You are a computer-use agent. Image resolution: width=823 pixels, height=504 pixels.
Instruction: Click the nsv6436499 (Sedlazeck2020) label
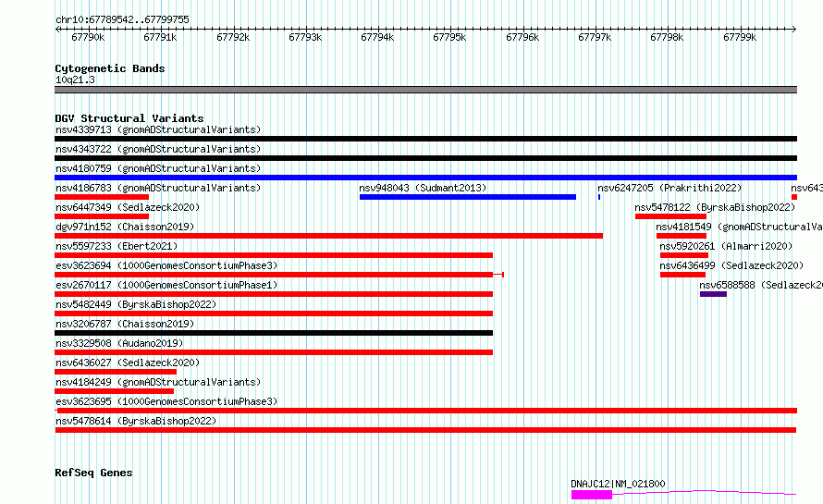(731, 265)
